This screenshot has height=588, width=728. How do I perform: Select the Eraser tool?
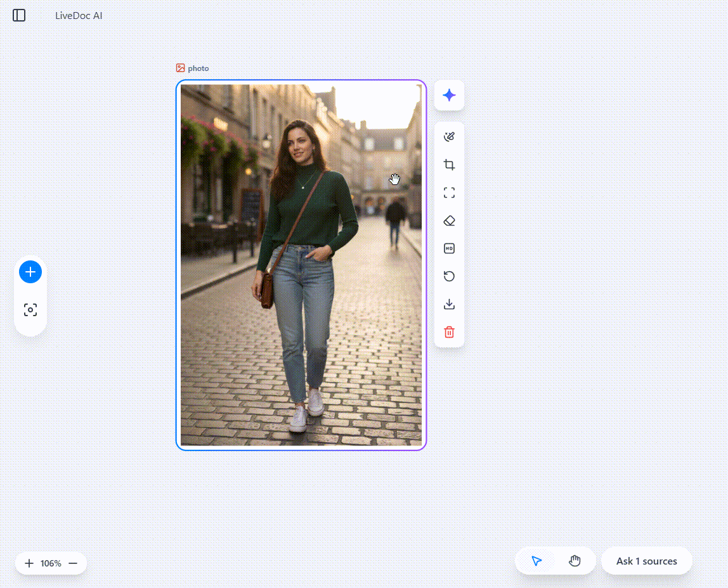449,220
